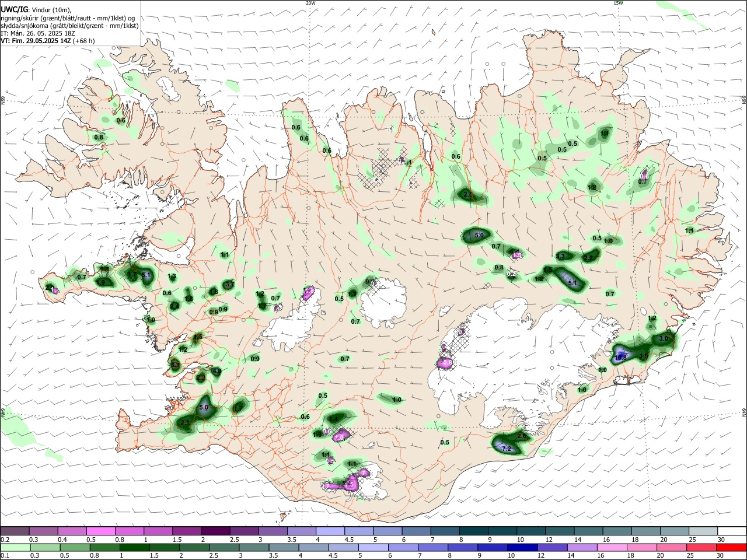Click the 7.2 precipitation value on the south coast

507,449
